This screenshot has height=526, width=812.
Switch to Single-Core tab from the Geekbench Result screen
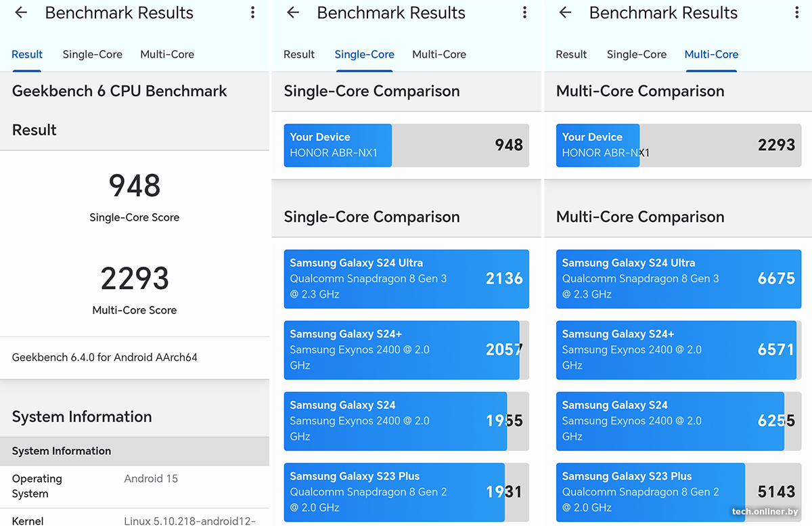[x=93, y=54]
